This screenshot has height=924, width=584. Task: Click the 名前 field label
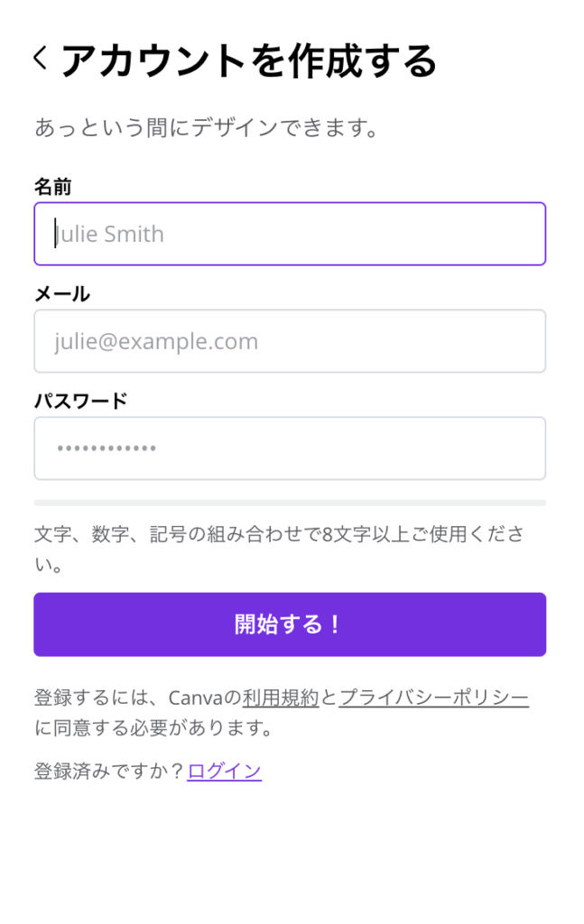(x=53, y=187)
